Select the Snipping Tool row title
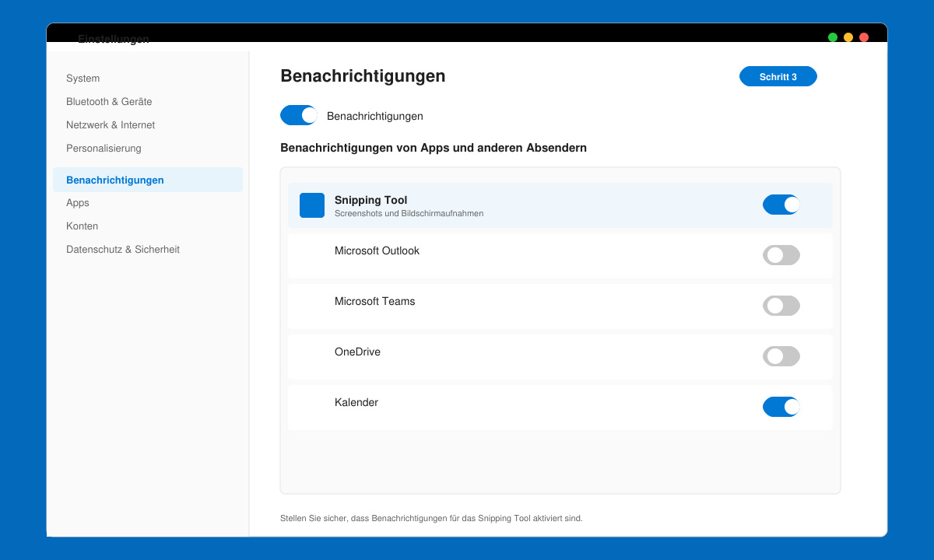934x560 pixels. 370,200
